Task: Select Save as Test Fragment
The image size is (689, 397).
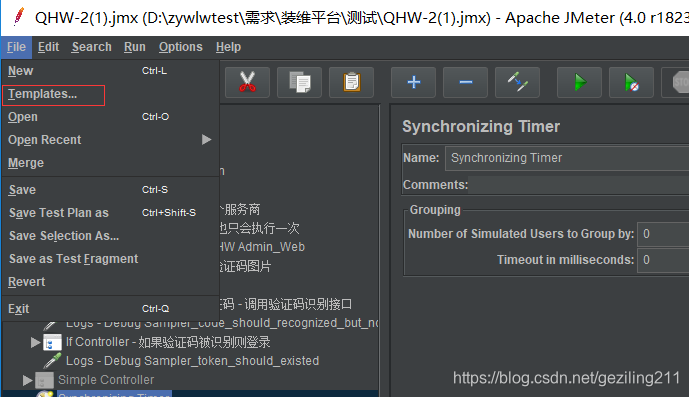Action: 111,259
